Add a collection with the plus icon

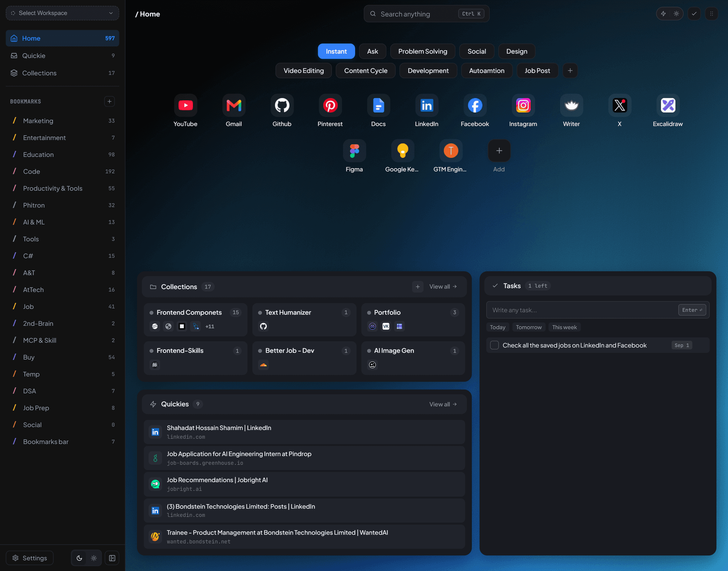[418, 287]
